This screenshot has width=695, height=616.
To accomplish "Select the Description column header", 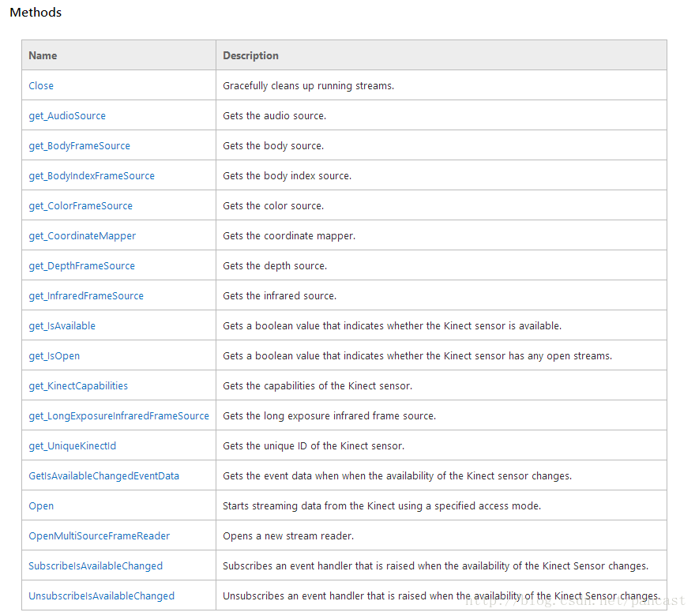I will pos(250,55).
